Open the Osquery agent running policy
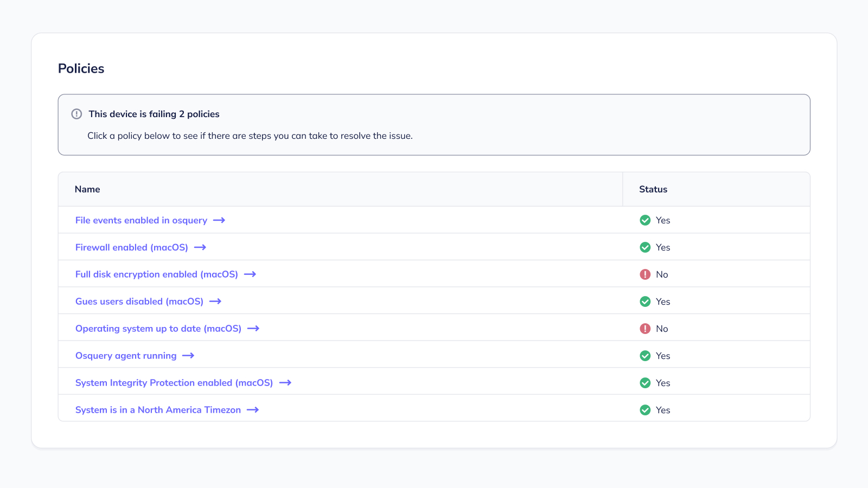Image resolution: width=868 pixels, height=488 pixels. (x=126, y=356)
